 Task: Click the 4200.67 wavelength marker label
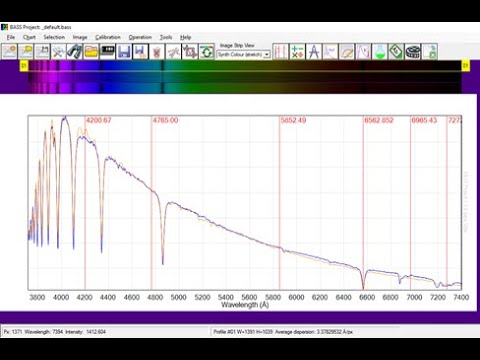pyautogui.click(x=99, y=120)
